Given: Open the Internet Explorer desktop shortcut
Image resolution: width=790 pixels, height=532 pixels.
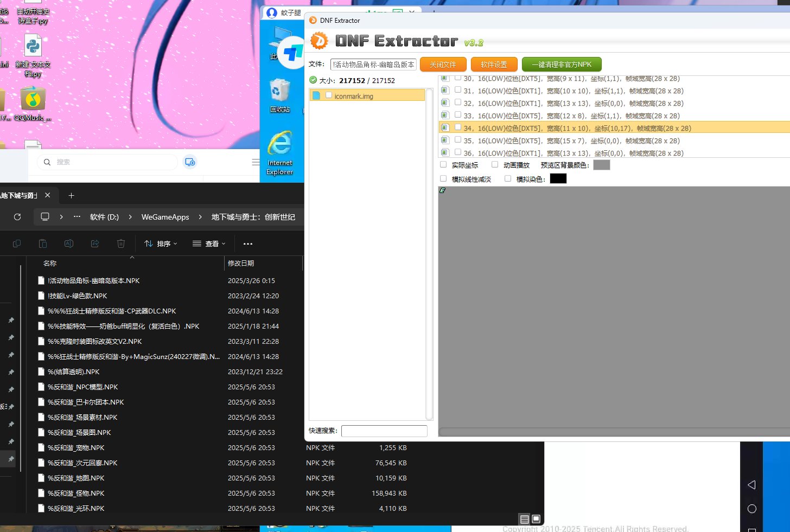Looking at the screenshot, I should 280,152.
